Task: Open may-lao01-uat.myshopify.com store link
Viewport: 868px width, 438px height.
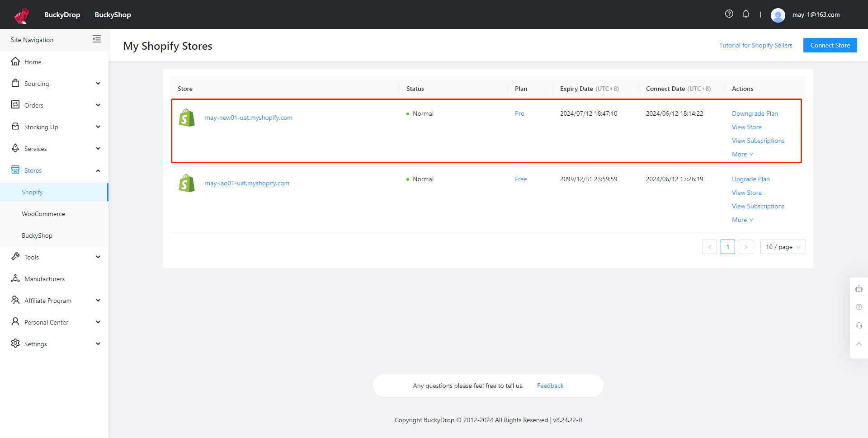Action: click(247, 183)
